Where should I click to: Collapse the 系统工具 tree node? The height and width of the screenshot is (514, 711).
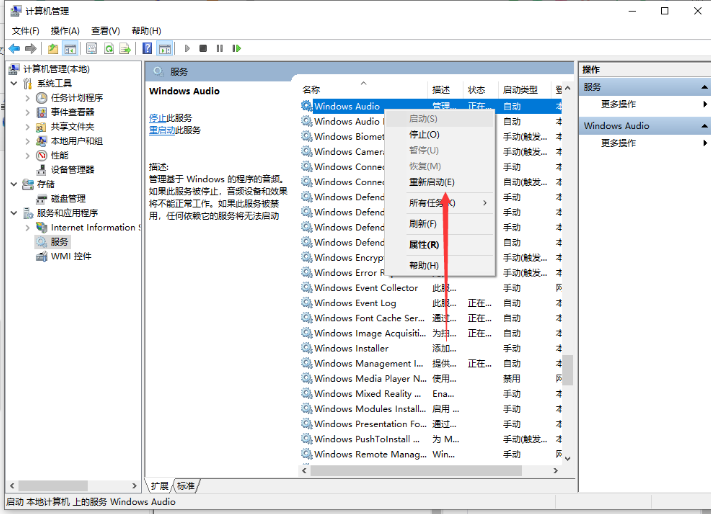(x=14, y=84)
